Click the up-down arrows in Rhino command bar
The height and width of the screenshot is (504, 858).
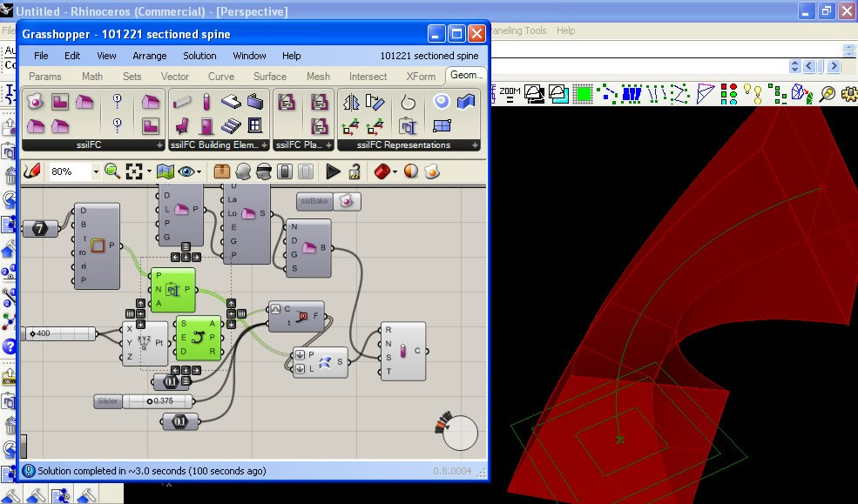(794, 66)
